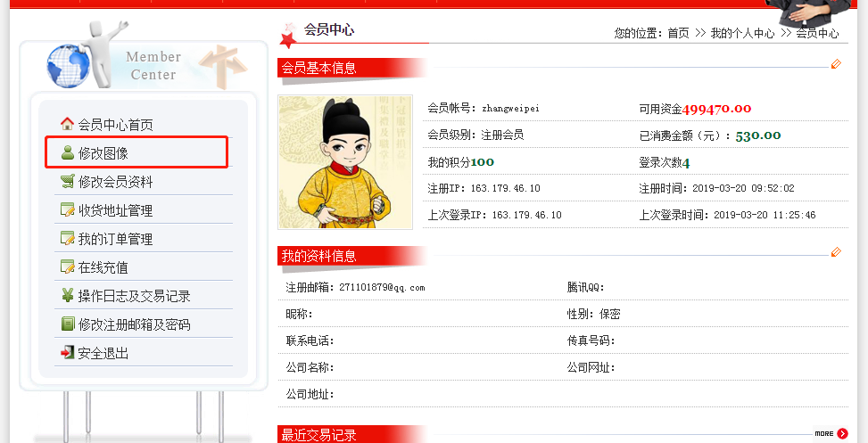
Task: Click pencil edit icon in 我的资料信息 header
Action: coord(836,252)
